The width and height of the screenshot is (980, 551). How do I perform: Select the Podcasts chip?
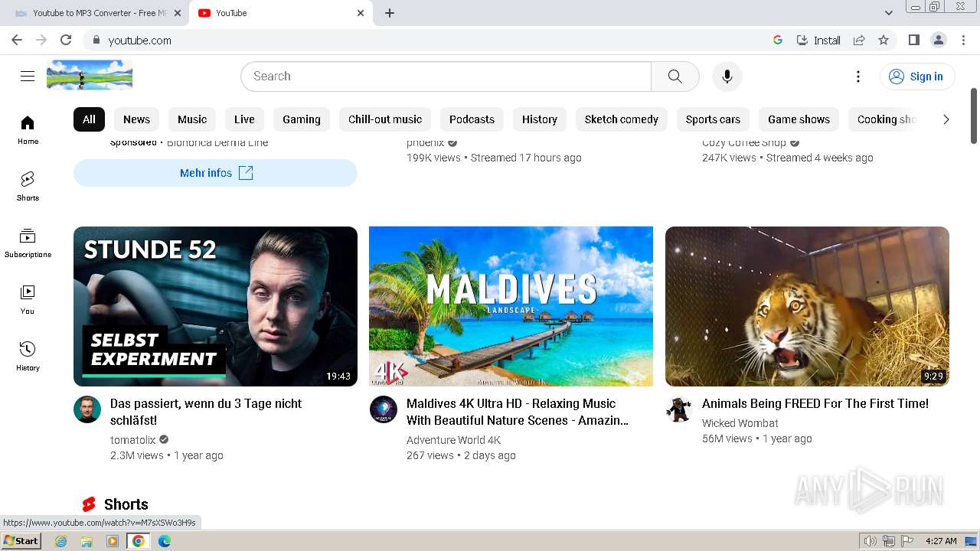click(472, 119)
